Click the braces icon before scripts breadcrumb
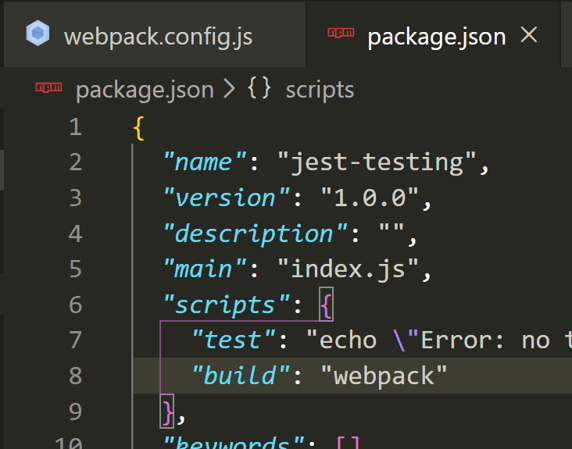 click(259, 88)
